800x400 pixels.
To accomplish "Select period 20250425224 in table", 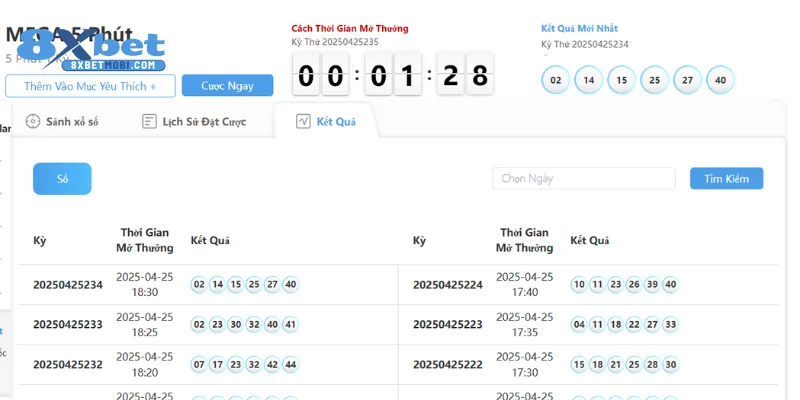I will tap(448, 285).
